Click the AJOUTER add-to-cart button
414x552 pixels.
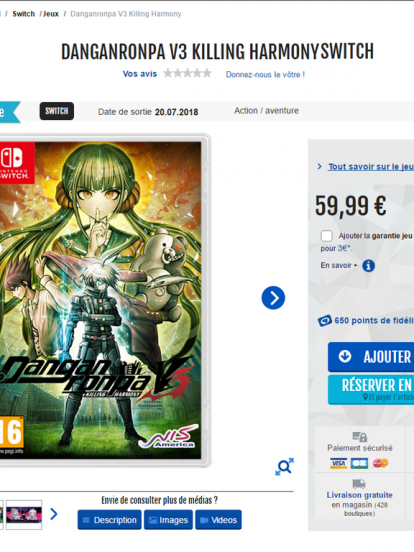(371, 357)
